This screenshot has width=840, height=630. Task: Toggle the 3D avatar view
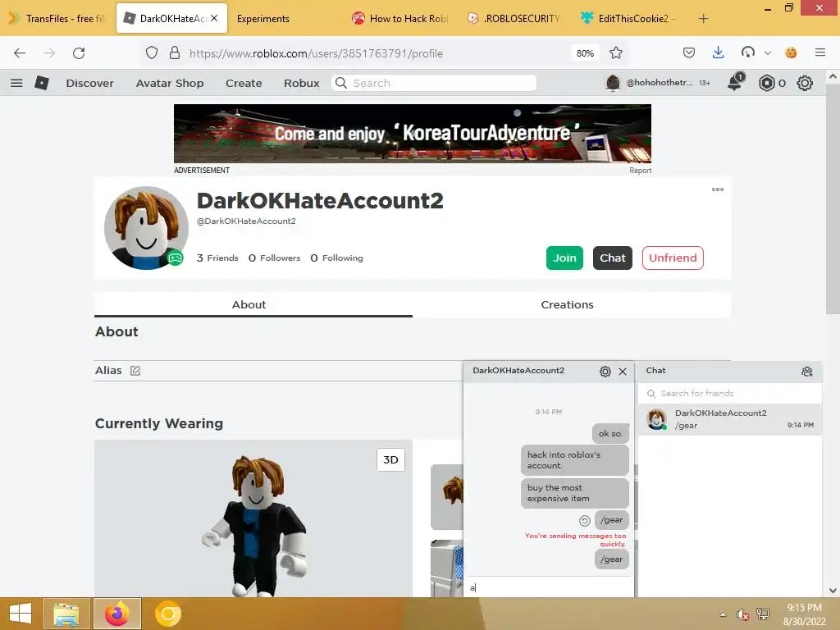point(390,459)
